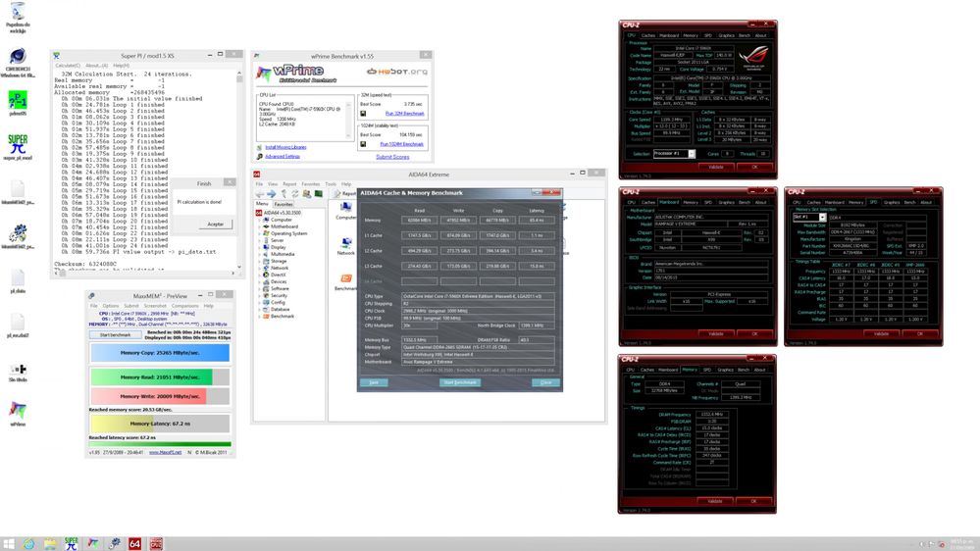
Task: Switch to AIDA64 taskbar icon
Action: pos(134,543)
